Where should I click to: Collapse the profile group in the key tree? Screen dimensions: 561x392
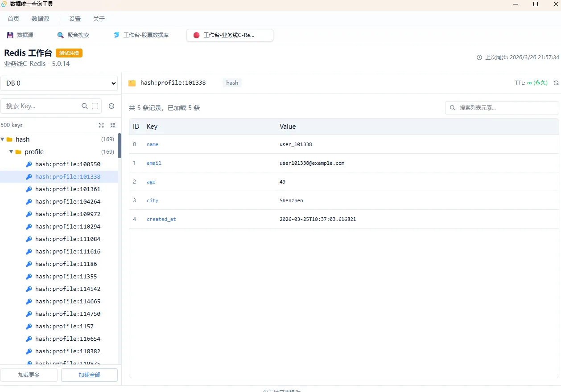11,151
